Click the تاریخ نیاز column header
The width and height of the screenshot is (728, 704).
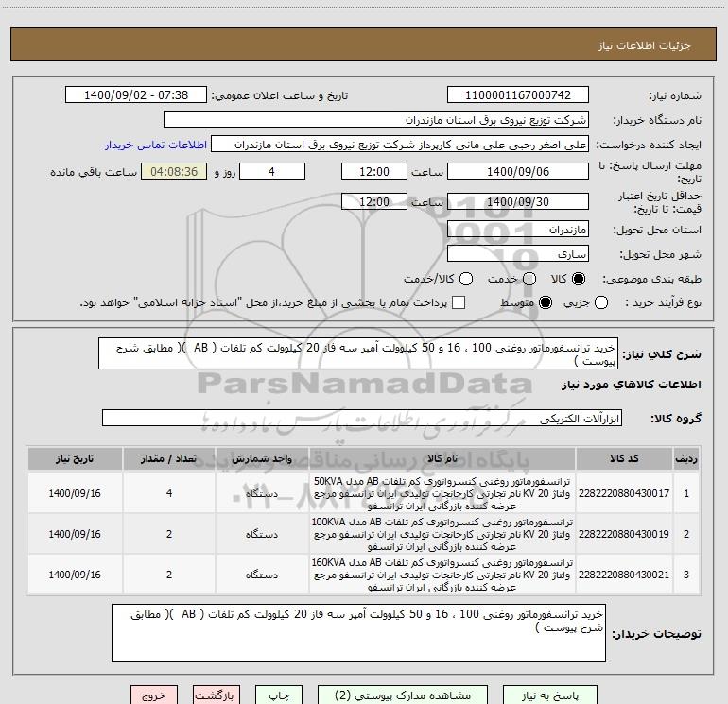[x=75, y=458]
